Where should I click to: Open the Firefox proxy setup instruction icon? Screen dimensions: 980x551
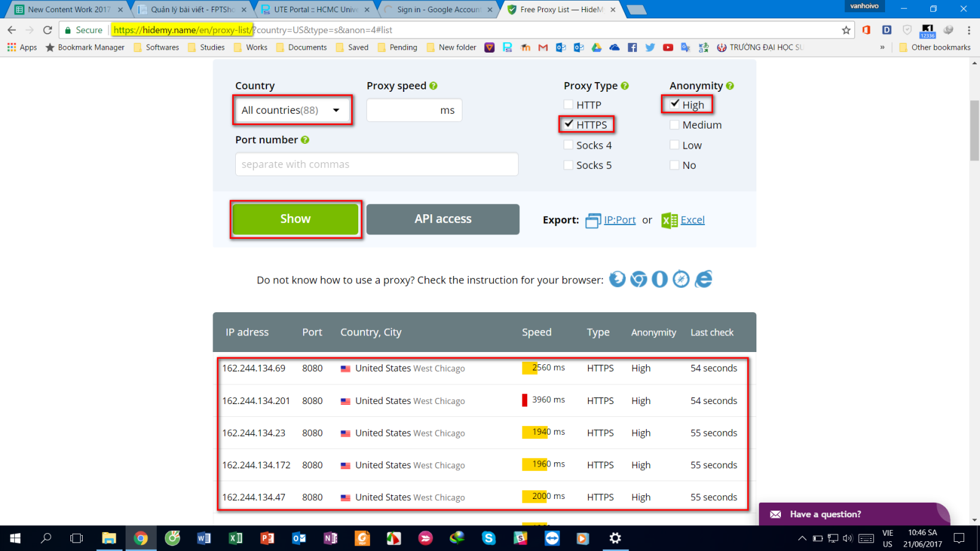click(x=617, y=279)
